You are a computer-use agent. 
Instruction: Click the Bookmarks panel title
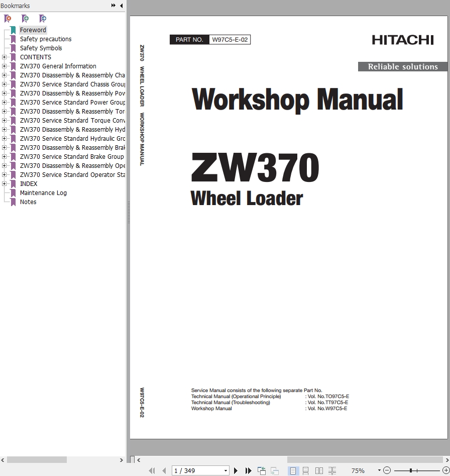(15, 6)
